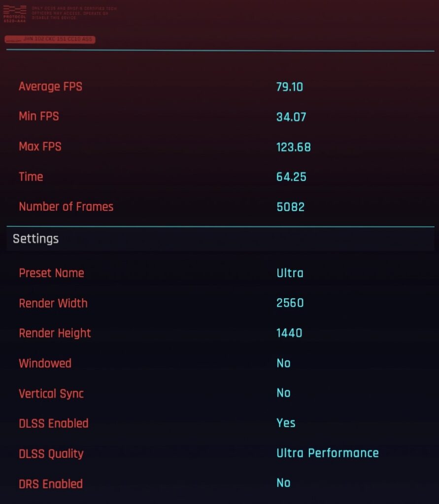The height and width of the screenshot is (504, 439).
Task: Click the Time value 64.25
Action: click(x=291, y=177)
